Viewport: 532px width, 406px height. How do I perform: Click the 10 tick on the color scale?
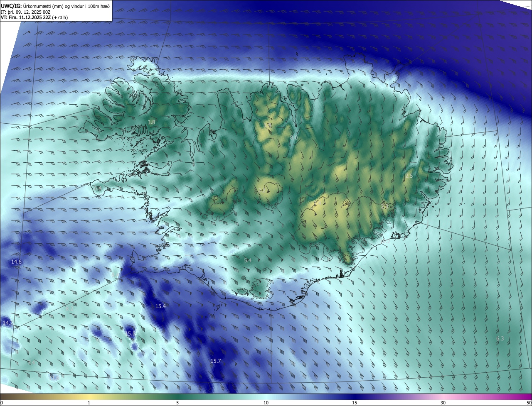tap(266, 403)
